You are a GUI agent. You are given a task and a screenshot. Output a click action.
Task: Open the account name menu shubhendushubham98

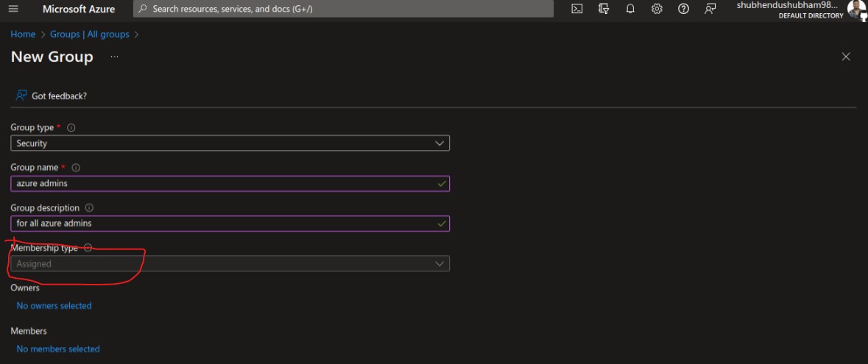click(786, 5)
